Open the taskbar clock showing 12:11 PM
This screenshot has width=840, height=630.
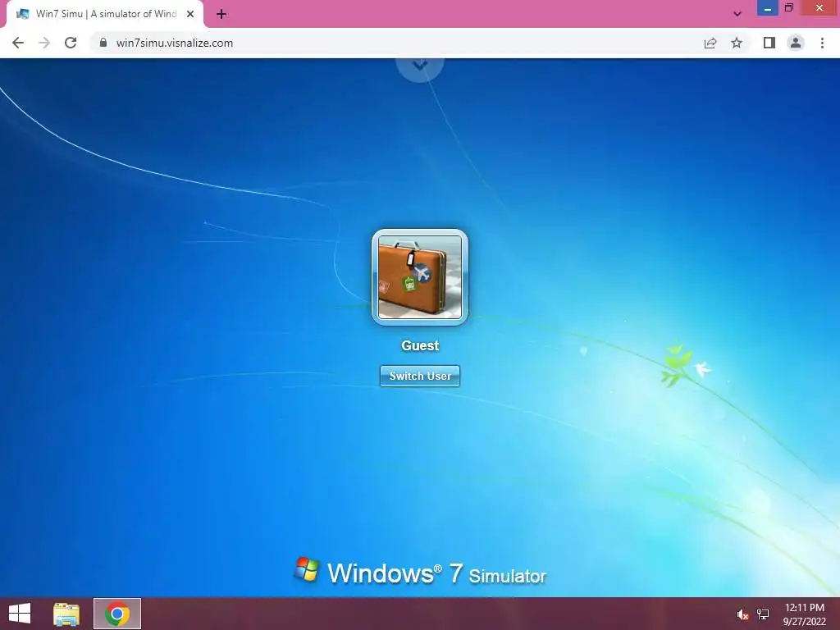(x=804, y=614)
